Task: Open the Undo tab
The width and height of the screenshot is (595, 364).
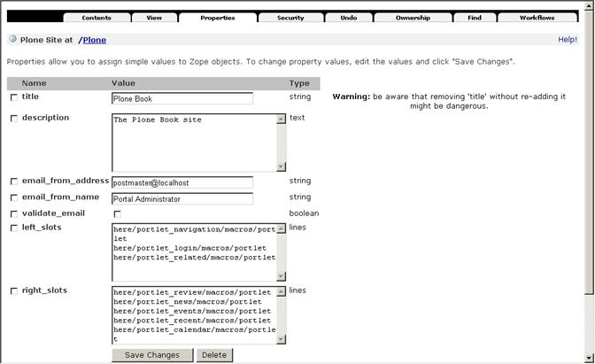Action: [x=349, y=18]
